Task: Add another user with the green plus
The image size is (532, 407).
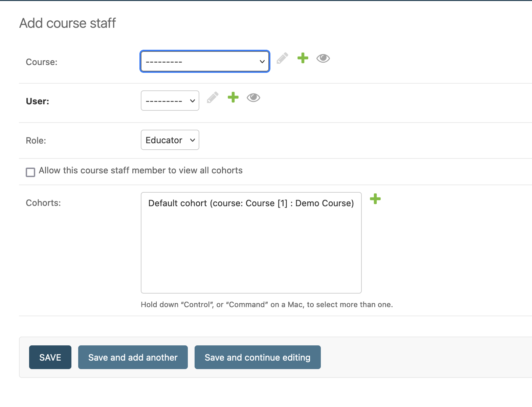Action: (233, 98)
